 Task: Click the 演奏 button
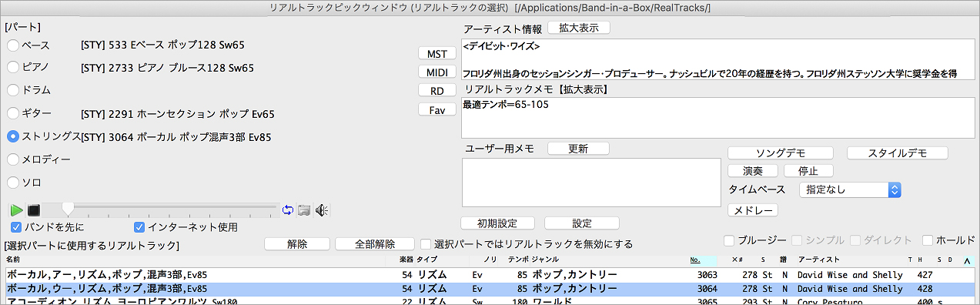(x=752, y=171)
